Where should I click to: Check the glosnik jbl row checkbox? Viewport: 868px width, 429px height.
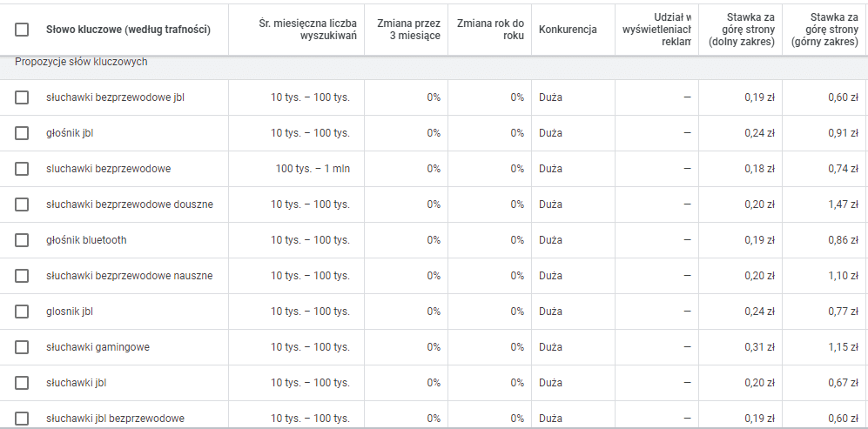click(x=22, y=312)
